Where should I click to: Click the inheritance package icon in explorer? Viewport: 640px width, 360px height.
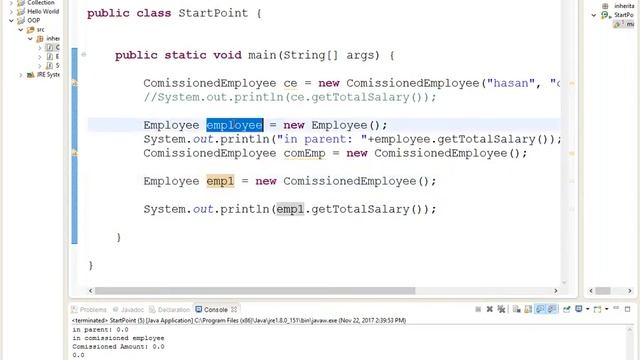pos(40,39)
